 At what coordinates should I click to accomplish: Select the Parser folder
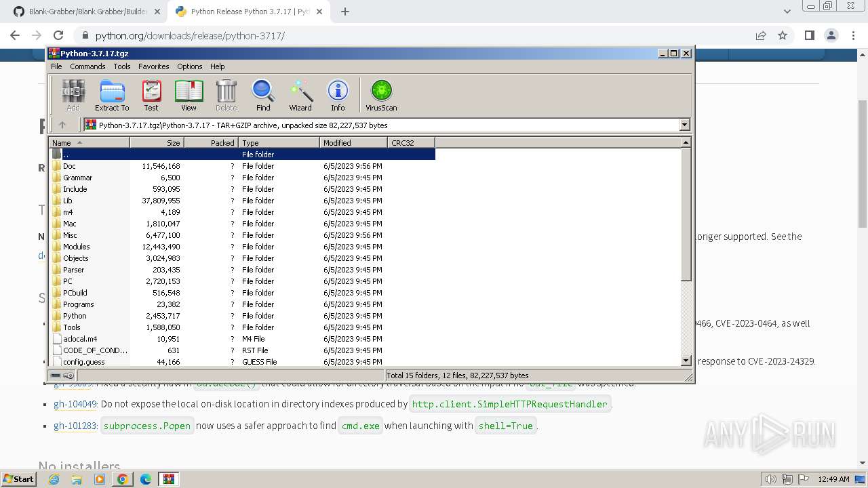242,270
